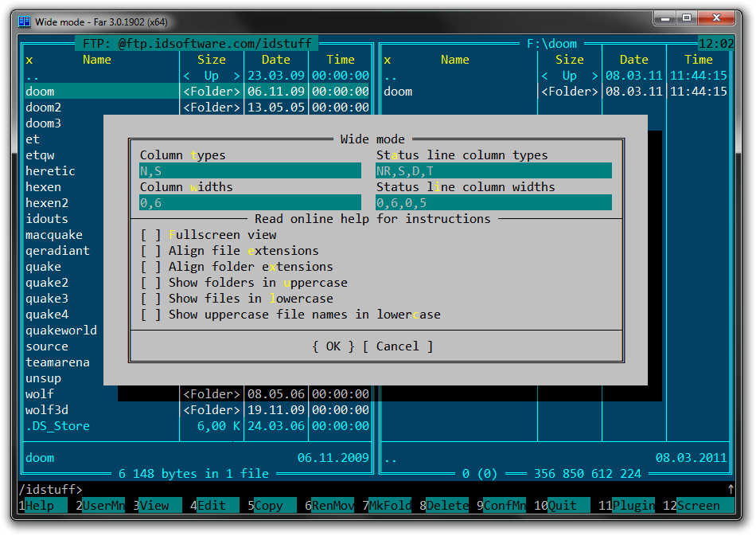This screenshot has width=756, height=536.
Task: Click the up arrow at command line end
Action: coord(731,489)
